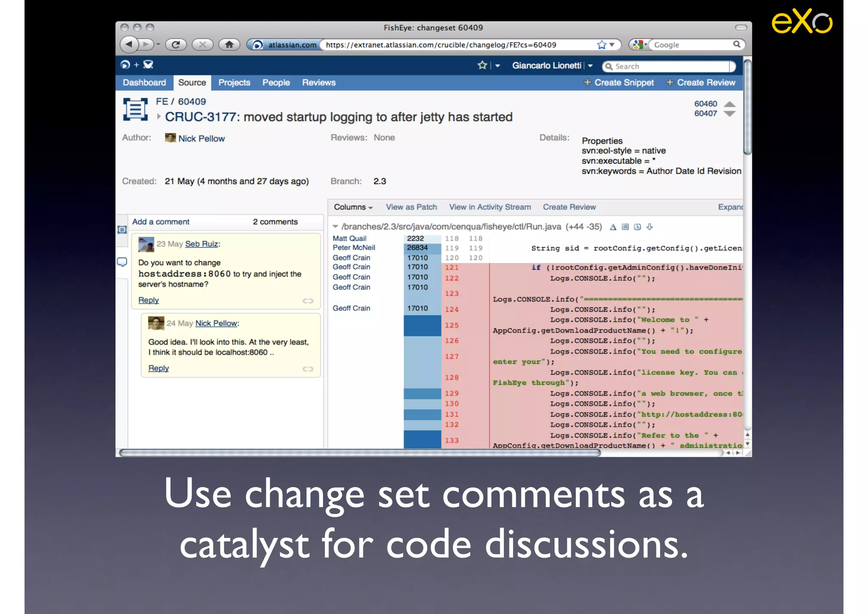Open revision 26834 in annotation column
The image size is (868, 614).
pyautogui.click(x=417, y=248)
